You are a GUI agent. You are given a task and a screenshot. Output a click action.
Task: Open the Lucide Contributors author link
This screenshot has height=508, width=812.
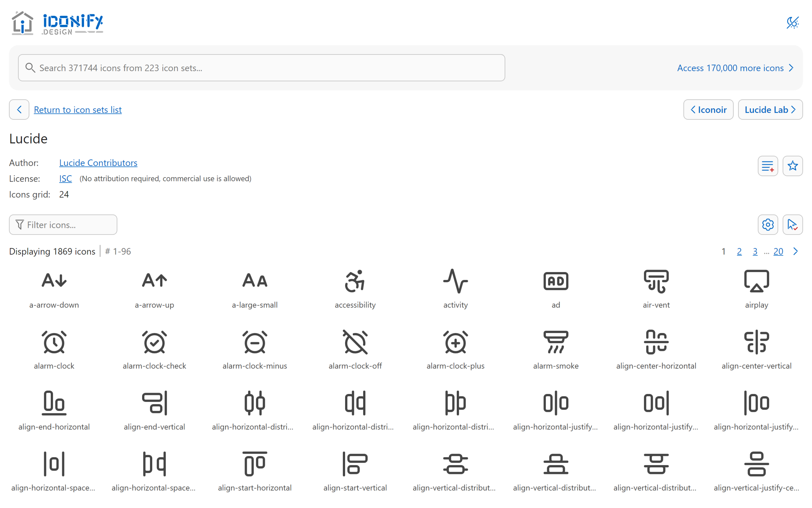click(98, 163)
